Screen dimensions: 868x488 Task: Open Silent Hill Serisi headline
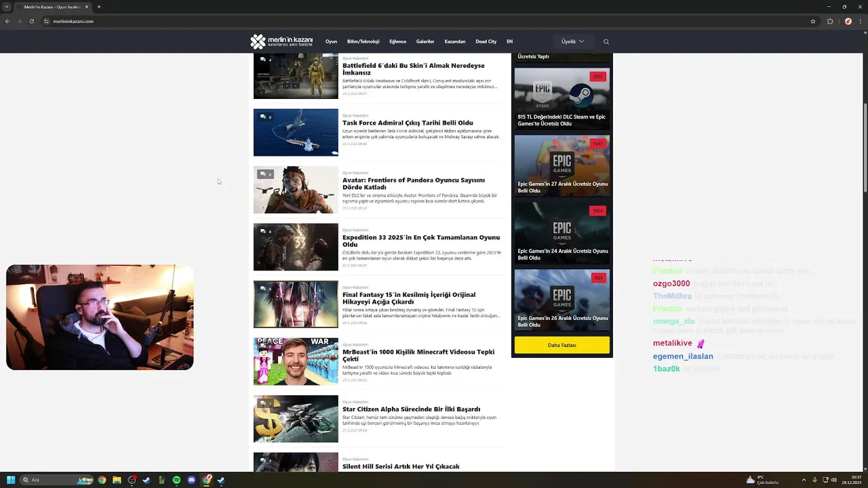[401, 466]
